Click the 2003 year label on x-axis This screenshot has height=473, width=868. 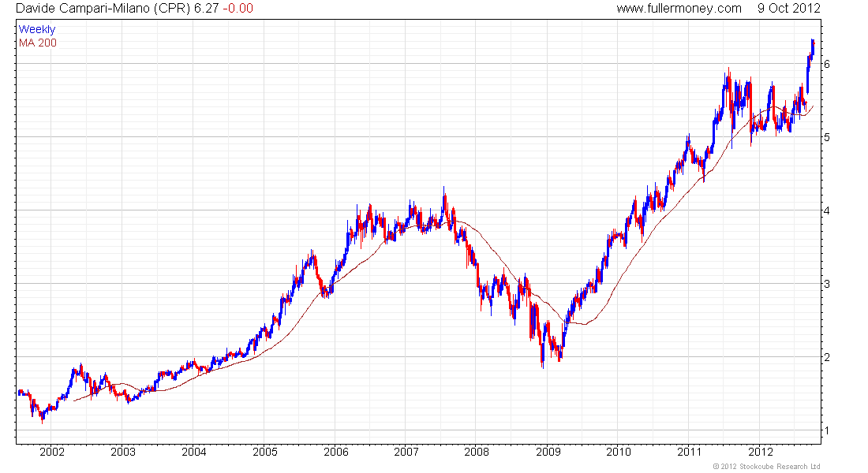point(123,452)
